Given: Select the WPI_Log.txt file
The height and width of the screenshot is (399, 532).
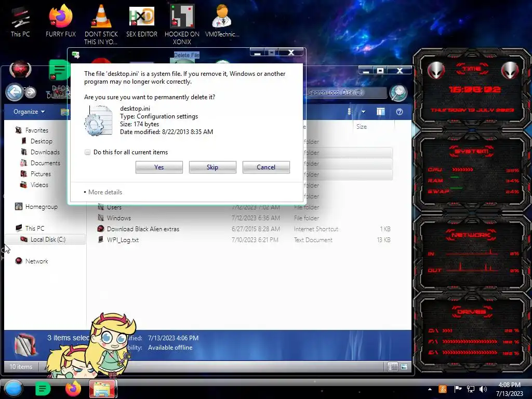Looking at the screenshot, I should pos(244,240).
